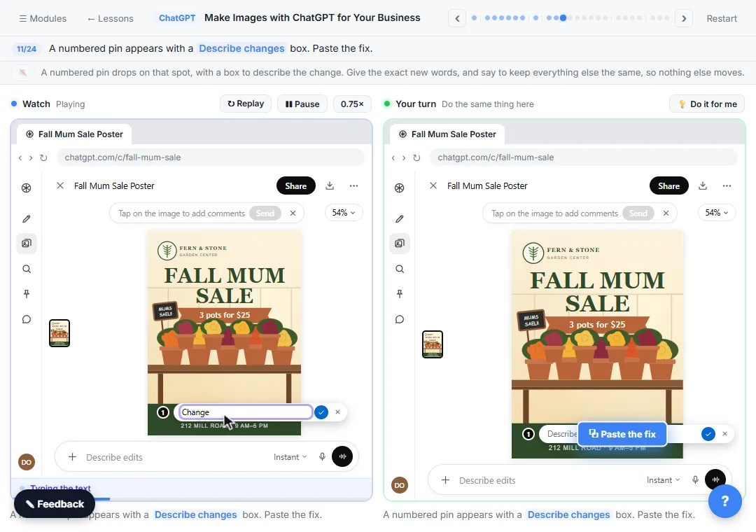Open the Instant model dropdown in the Your turn panel
The height and width of the screenshot is (532, 756).
[664, 480]
